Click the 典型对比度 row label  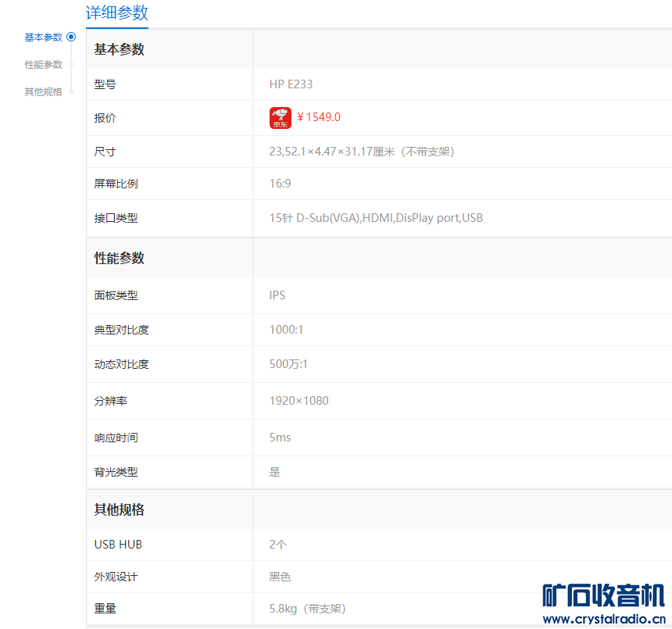(x=122, y=330)
